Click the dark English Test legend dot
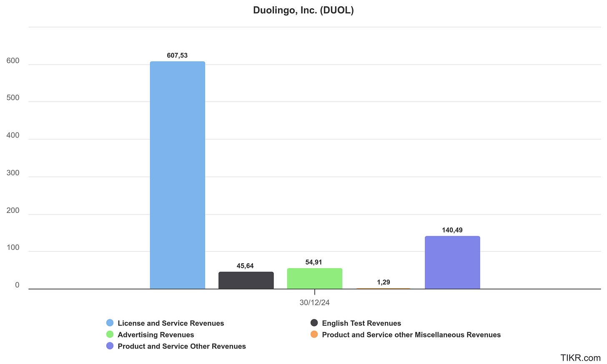This screenshot has width=607, height=364. 314,323
